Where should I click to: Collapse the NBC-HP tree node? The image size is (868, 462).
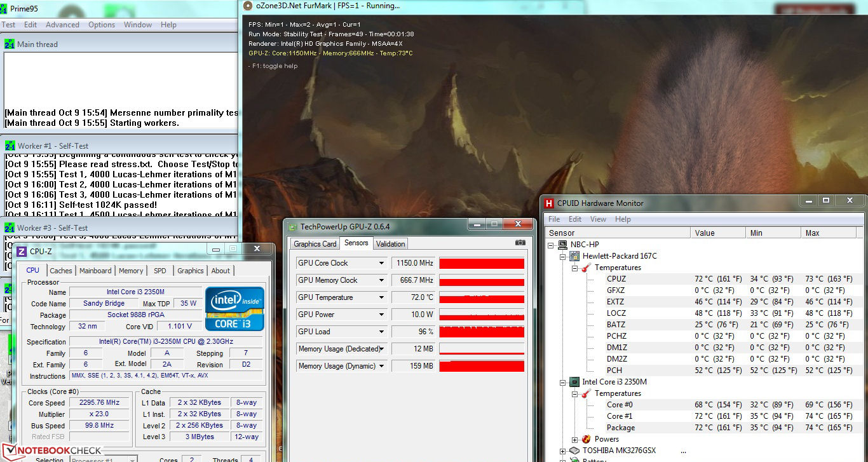[x=551, y=245]
